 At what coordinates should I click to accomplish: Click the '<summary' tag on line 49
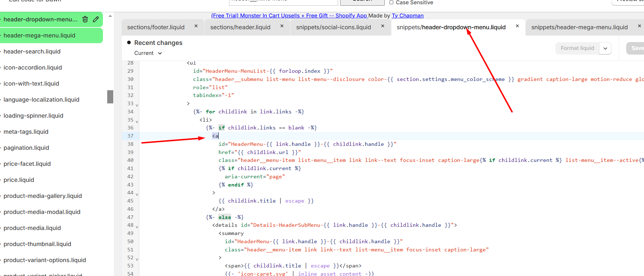click(x=231, y=233)
